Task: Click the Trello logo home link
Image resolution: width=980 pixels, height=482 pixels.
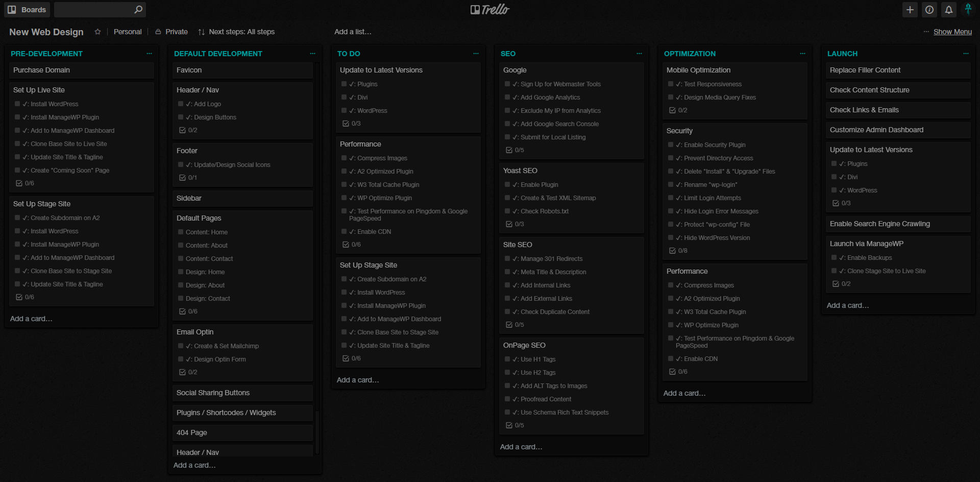Action: (490, 10)
